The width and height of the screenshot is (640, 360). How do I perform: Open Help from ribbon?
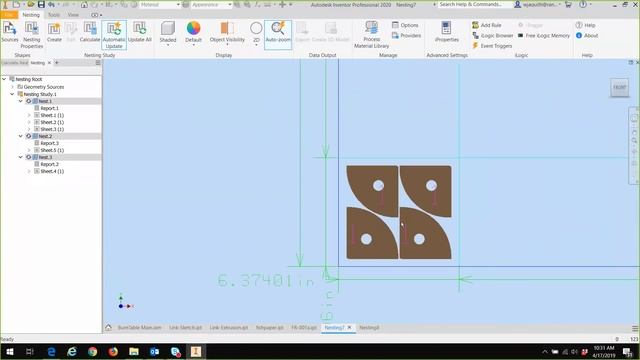585,25
